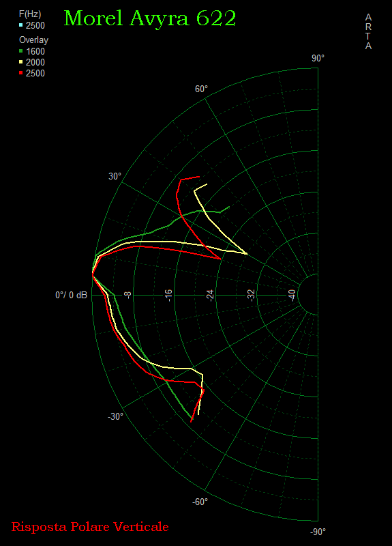Viewport: 392px width, 546px height.
Task: Click the yellow 2000 overlay swatch
Action: click(x=21, y=62)
